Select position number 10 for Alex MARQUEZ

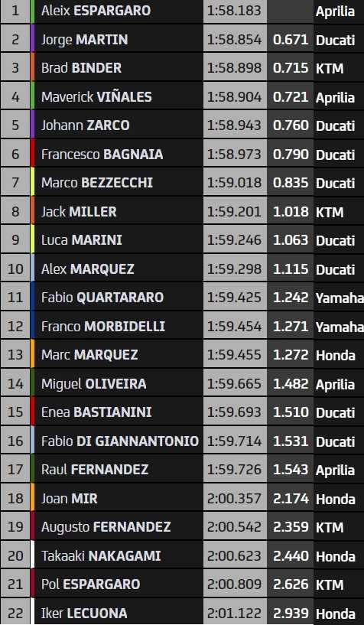coord(15,269)
